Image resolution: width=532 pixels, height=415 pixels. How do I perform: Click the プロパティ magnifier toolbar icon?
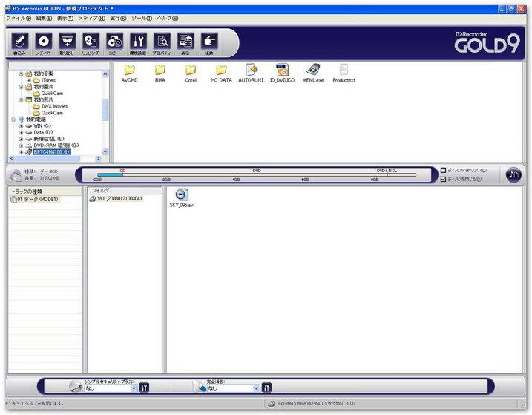[162, 42]
